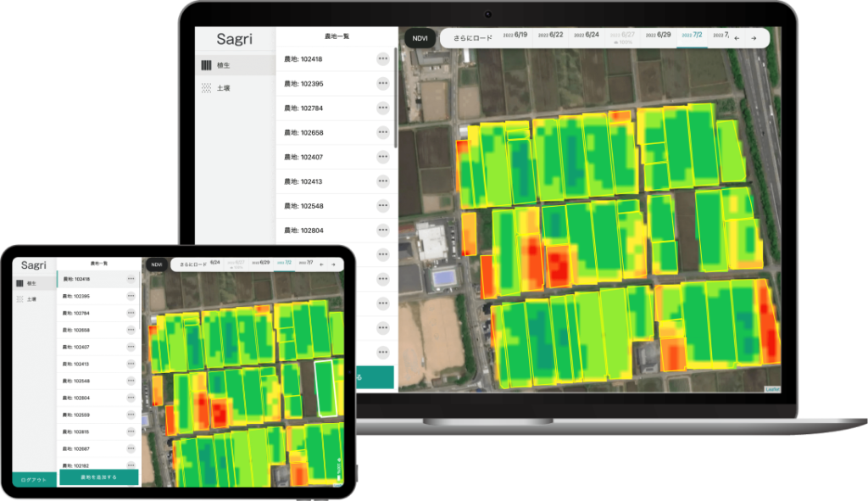The image size is (868, 501).
Task: Open three-dot menu for 102784 on tablet
Action: [131, 313]
